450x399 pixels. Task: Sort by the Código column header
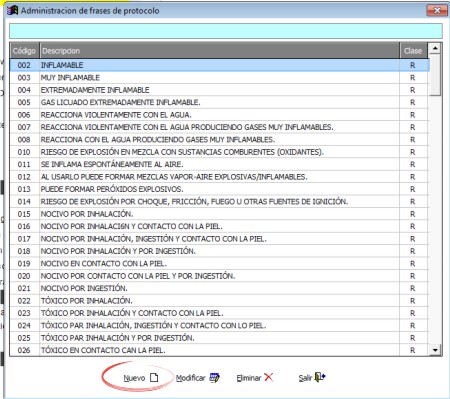click(24, 51)
